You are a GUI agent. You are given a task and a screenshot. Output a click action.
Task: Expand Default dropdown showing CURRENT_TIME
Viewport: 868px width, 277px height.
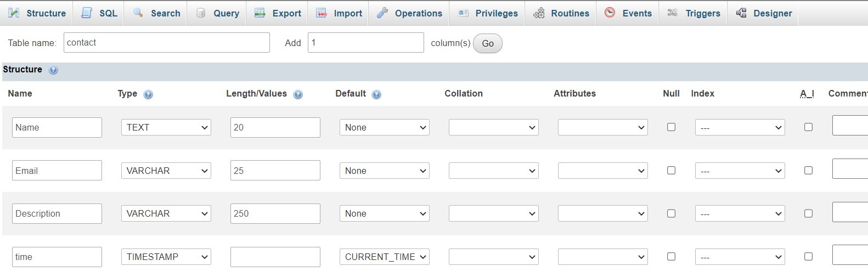[384, 257]
